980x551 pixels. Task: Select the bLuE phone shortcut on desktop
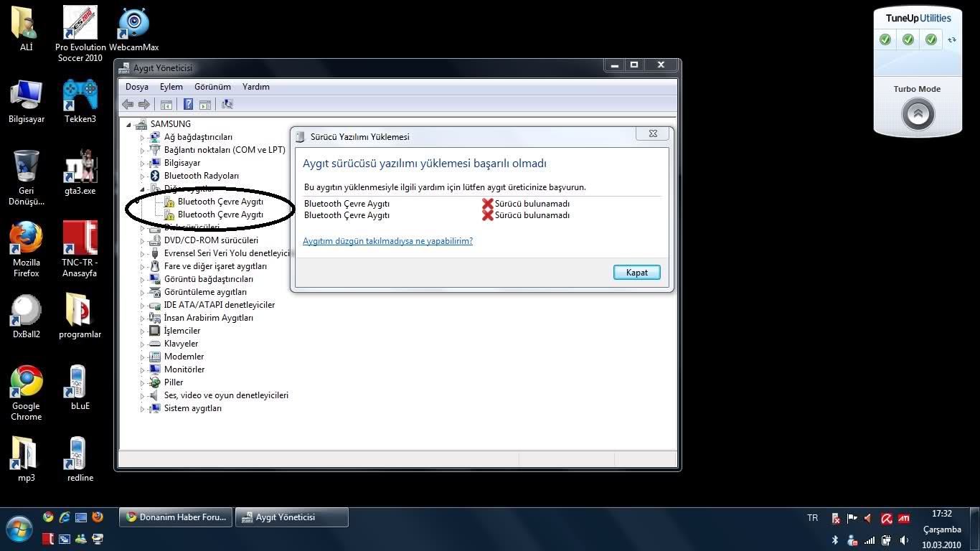click(80, 389)
